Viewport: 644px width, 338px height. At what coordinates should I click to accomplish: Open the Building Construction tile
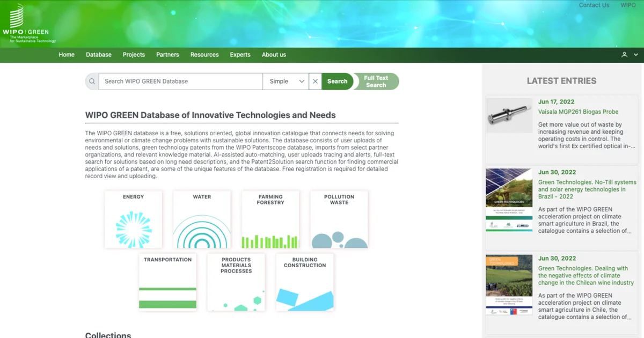pyautogui.click(x=305, y=282)
